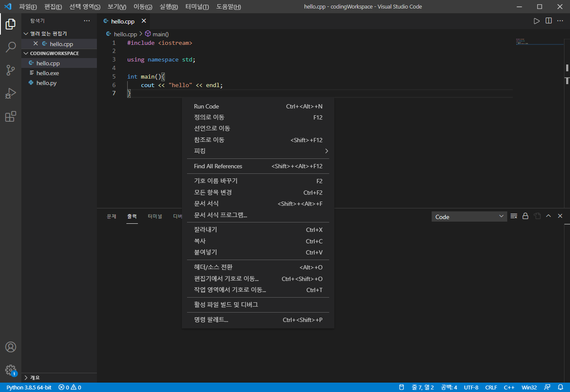Toggle output scroll lock
Screen dimensions: 570x392
point(526,216)
